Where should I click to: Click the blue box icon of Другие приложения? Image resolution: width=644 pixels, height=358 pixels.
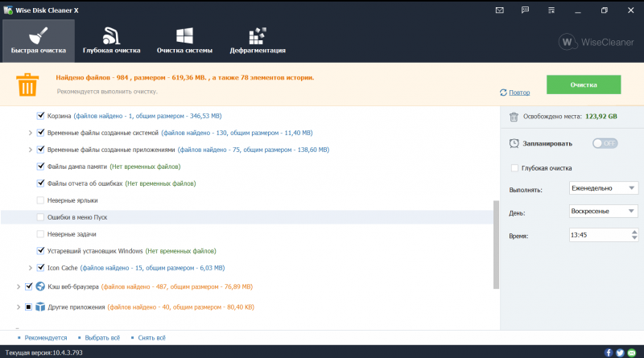(39, 307)
